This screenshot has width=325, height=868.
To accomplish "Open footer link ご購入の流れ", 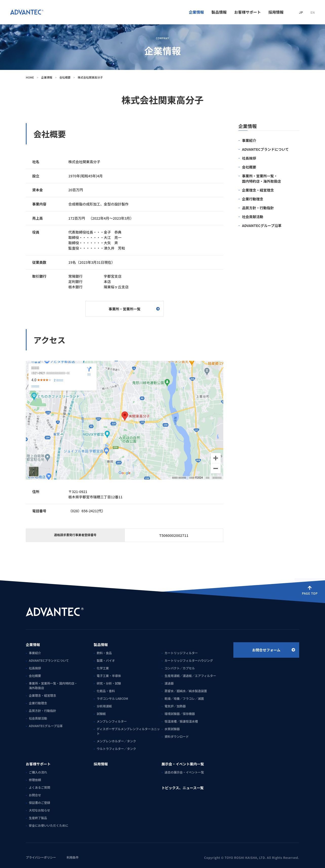I will [x=38, y=772].
